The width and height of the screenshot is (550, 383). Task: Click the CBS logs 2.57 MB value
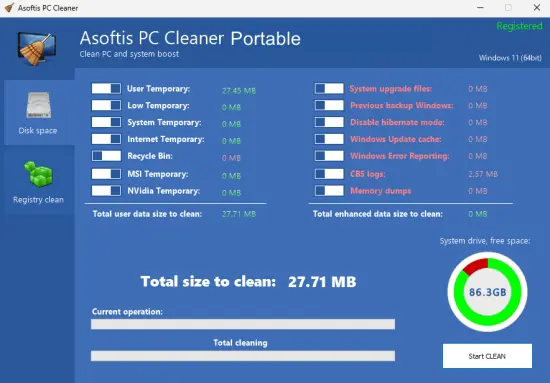[483, 174]
